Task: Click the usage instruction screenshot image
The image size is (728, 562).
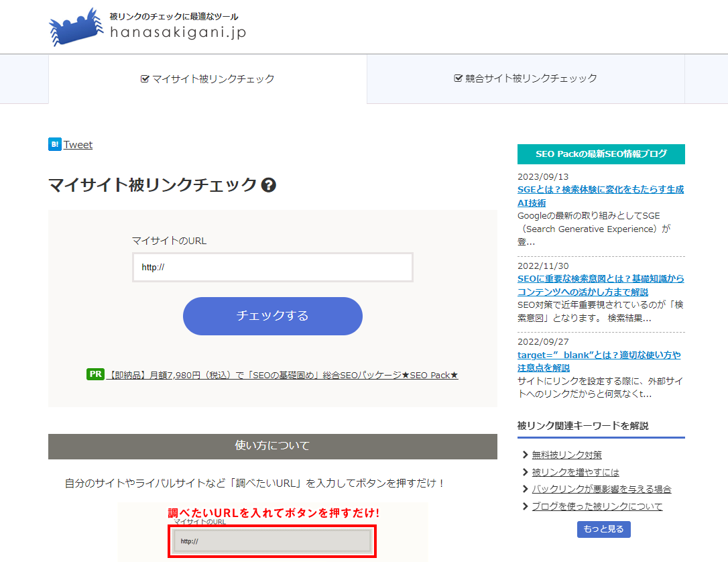Action: pos(272,532)
